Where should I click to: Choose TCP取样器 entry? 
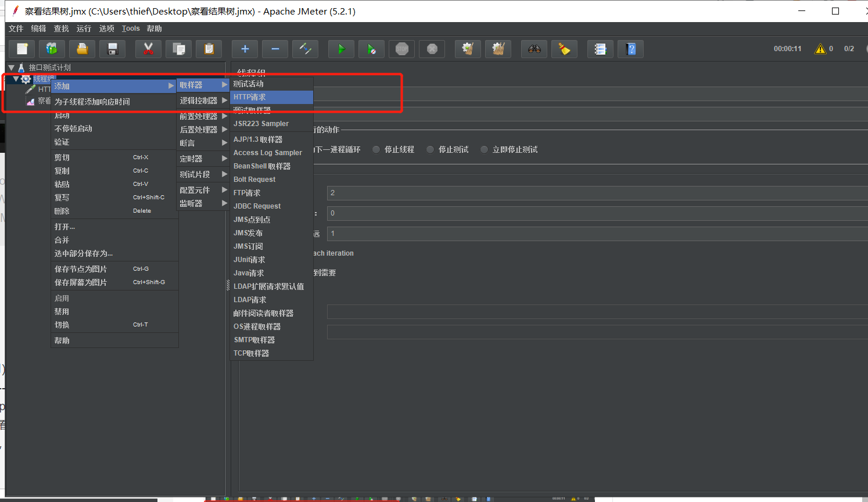272,353
